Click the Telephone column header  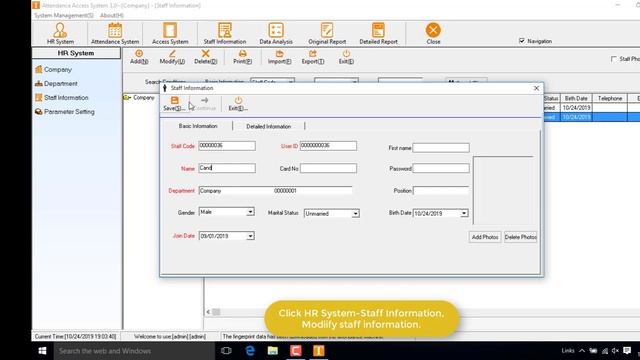[x=610, y=98]
